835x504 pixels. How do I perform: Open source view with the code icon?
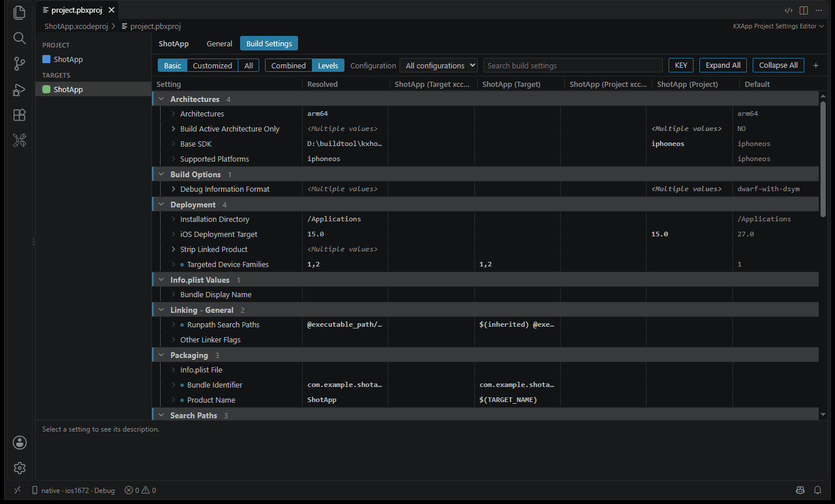coord(789,10)
